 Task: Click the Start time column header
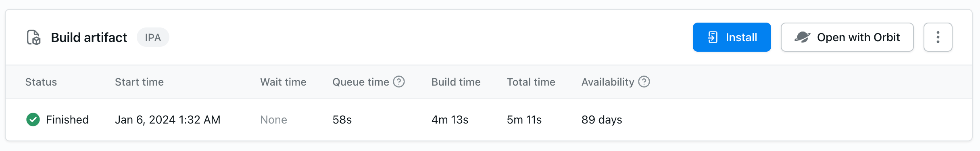pyautogui.click(x=139, y=82)
